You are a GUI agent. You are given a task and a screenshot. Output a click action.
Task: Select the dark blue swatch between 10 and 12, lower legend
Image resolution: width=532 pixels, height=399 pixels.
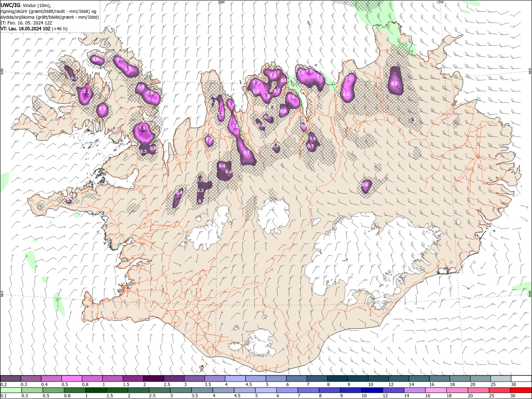pyautogui.click(x=372, y=390)
